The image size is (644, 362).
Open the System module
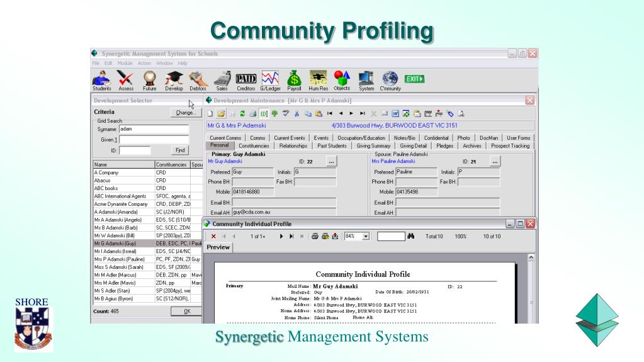366,81
